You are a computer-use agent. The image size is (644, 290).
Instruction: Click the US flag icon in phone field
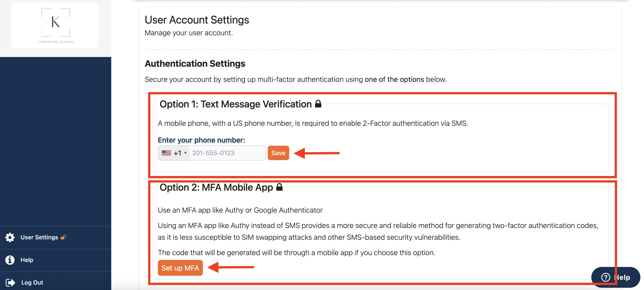(x=166, y=153)
